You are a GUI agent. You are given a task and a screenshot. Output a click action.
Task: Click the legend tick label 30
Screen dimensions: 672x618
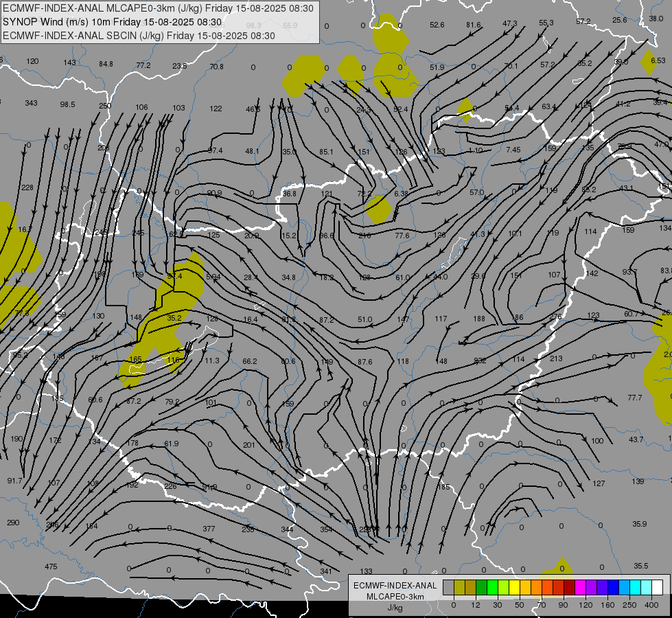pyautogui.click(x=497, y=605)
